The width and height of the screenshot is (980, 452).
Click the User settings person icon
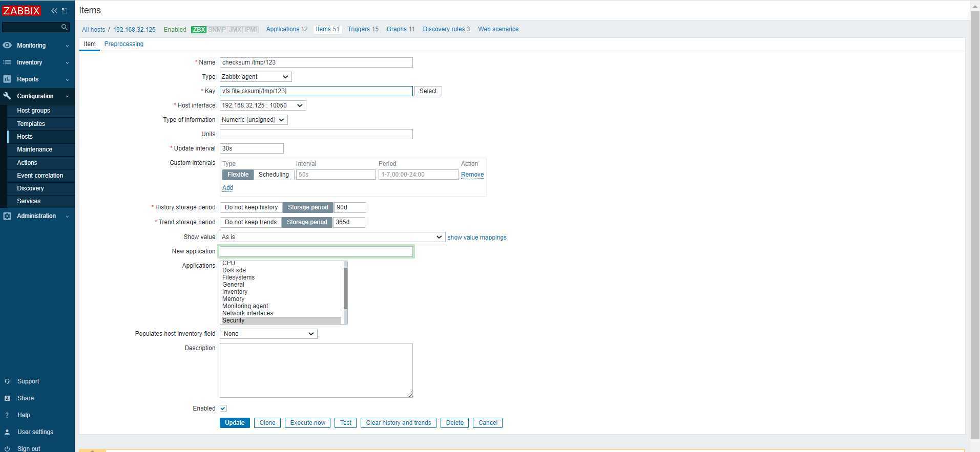tap(7, 432)
